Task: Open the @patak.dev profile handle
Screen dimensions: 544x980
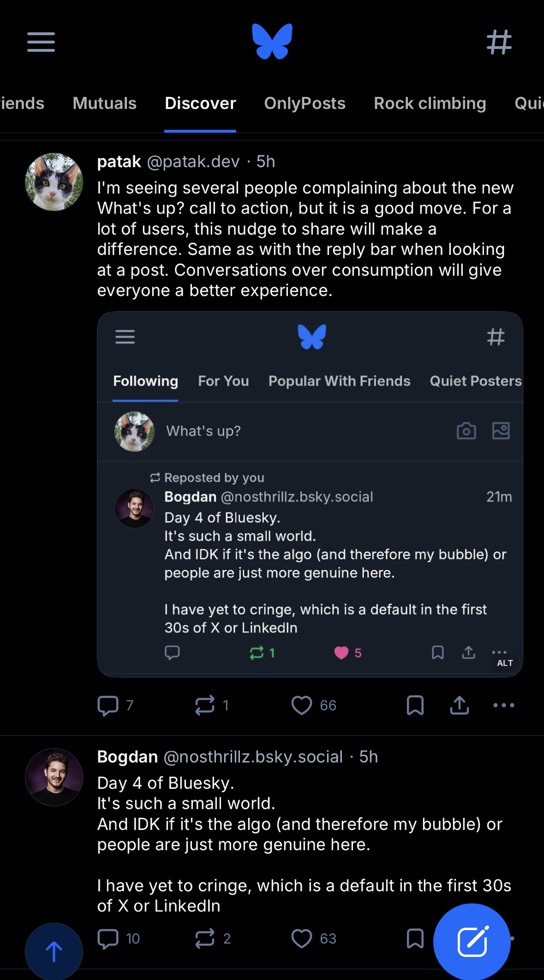Action: tap(193, 162)
